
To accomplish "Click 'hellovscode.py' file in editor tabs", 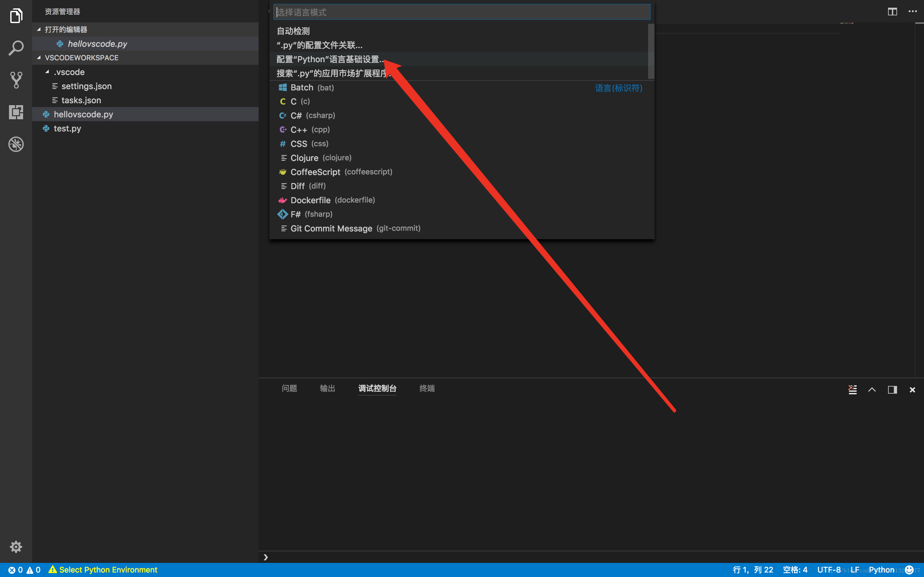I will click(x=98, y=43).
